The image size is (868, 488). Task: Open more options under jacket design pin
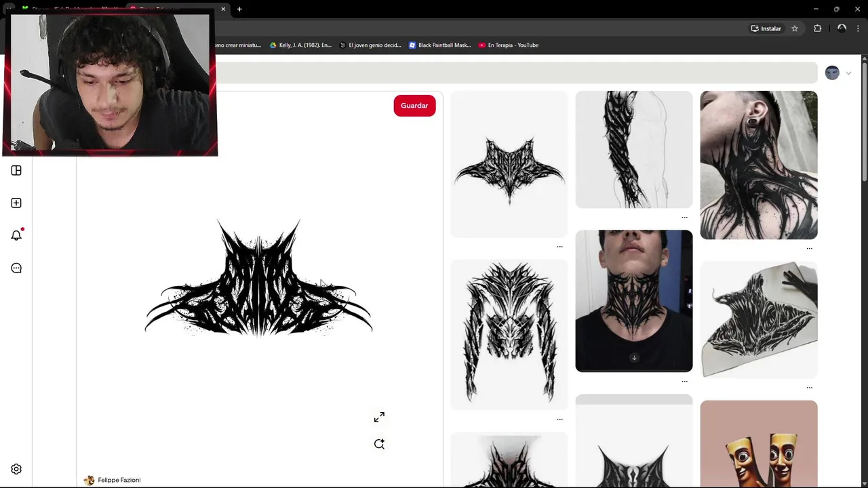[559, 420]
